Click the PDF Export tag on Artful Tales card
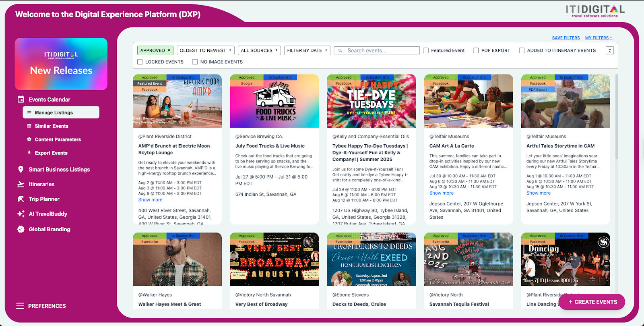This screenshot has height=326, width=644. point(538,89)
